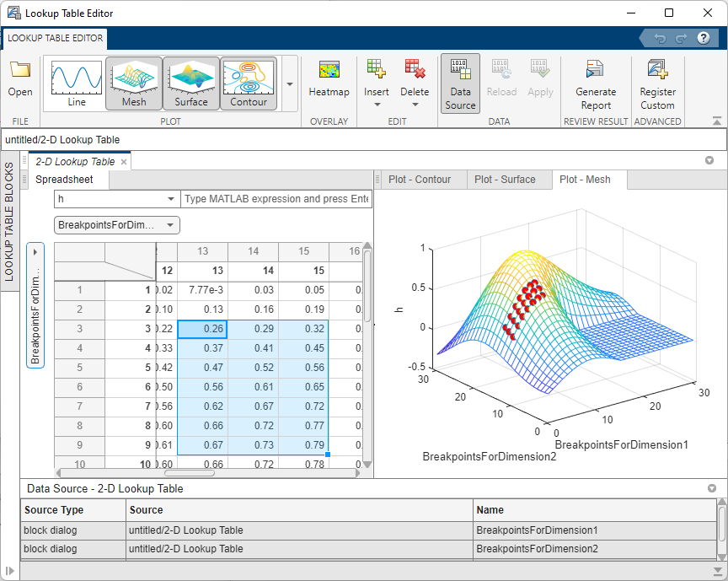728x581 pixels.
Task: Click the spreadsheet vertical scrollbar thumb
Action: coord(367,287)
